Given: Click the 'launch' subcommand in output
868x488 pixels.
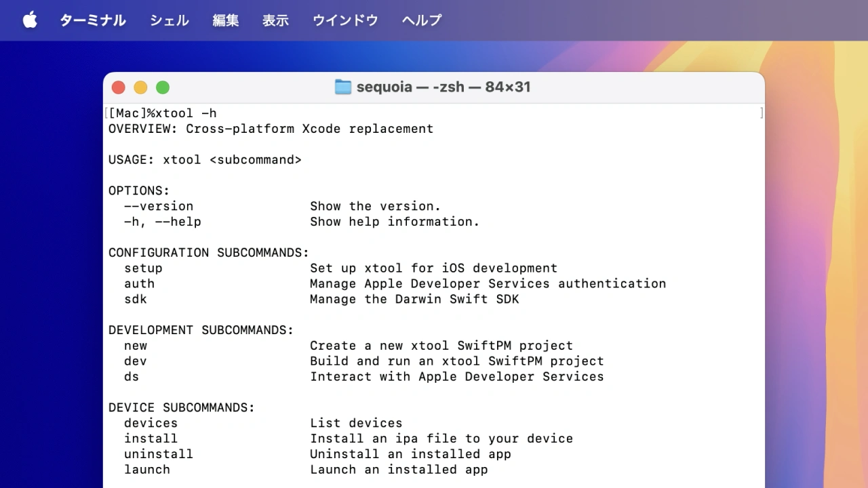Looking at the screenshot, I should click(147, 470).
